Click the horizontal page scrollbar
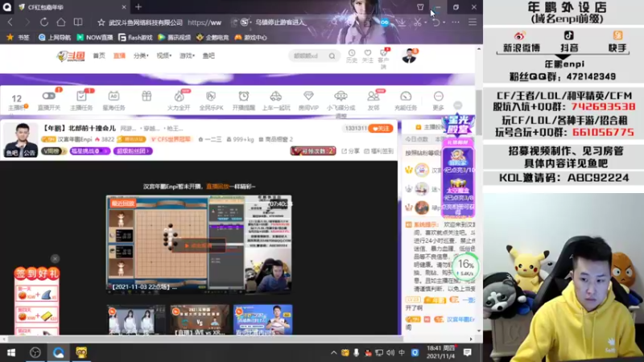The image size is (644, 362). (x=205, y=339)
